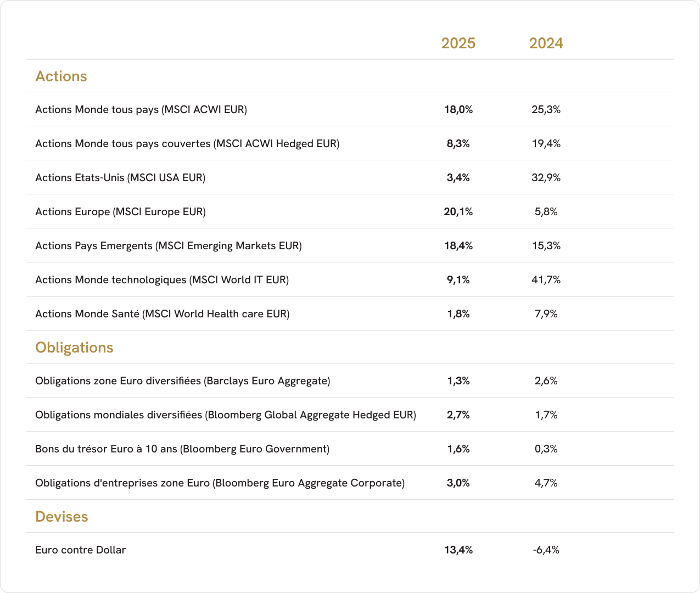This screenshot has width=700, height=593.
Task: Click the 20,1% value for Actions Europe
Action: click(x=458, y=212)
